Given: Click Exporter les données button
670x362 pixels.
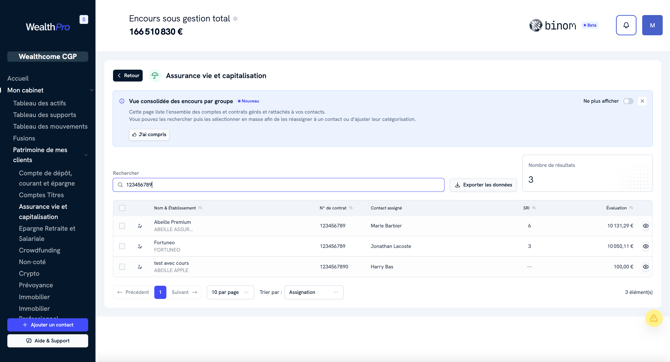Looking at the screenshot, I should click(483, 185).
